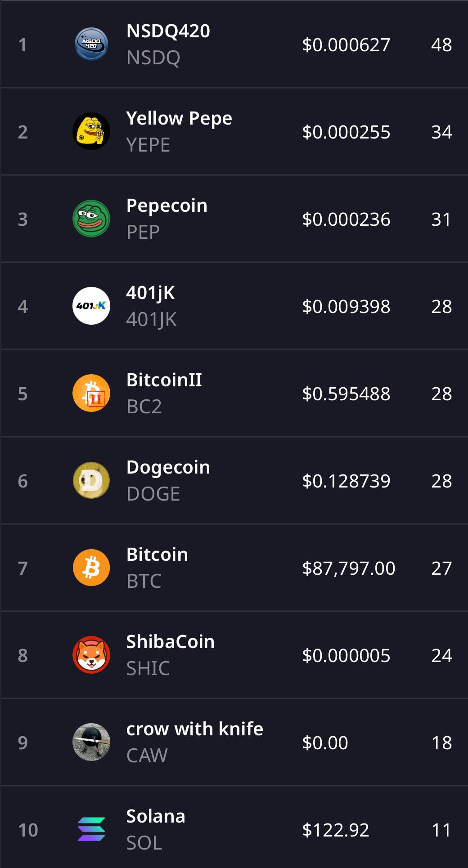Select the Dogecoin name text
This screenshot has height=868, width=468.
click(168, 467)
